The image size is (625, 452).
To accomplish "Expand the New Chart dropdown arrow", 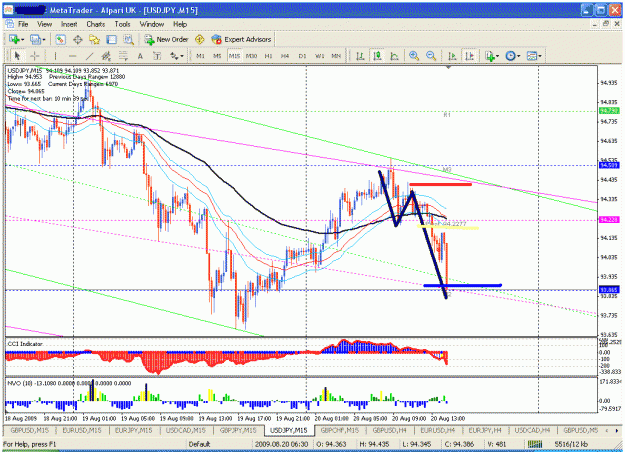I will (22, 40).
